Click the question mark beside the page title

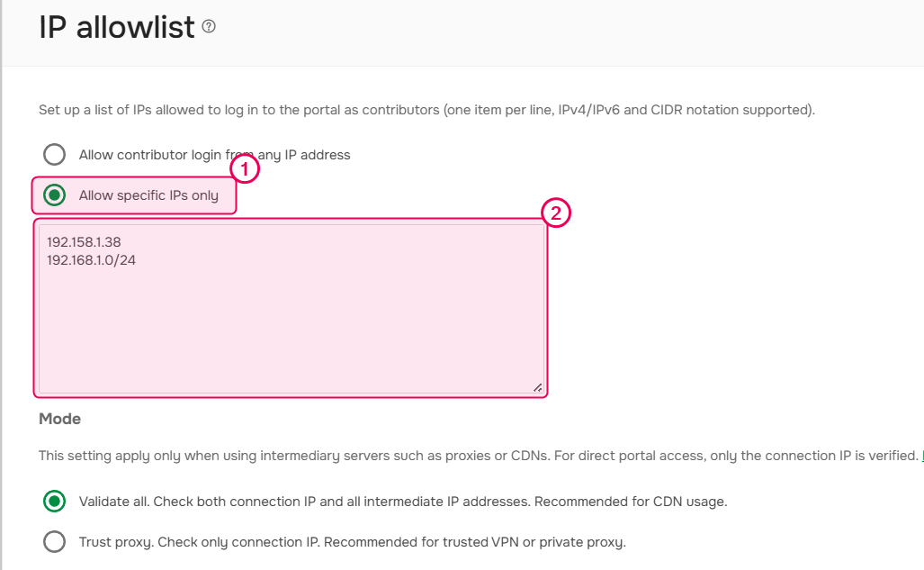[x=208, y=26]
